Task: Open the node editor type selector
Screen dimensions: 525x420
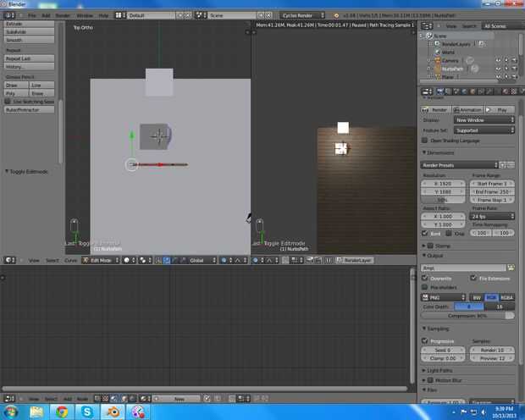Action: [x=9, y=398]
